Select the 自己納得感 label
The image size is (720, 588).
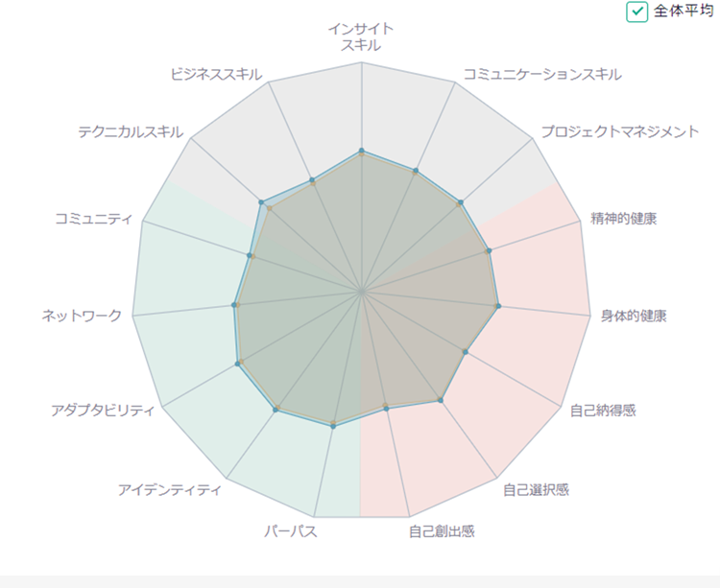tap(603, 410)
